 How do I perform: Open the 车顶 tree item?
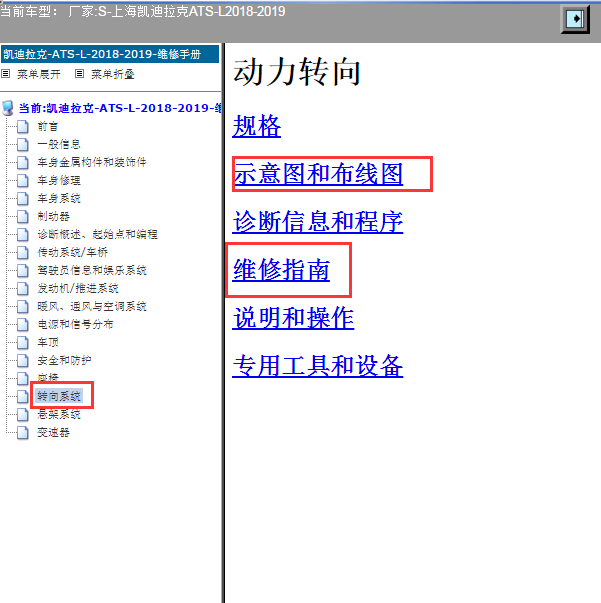(x=48, y=342)
